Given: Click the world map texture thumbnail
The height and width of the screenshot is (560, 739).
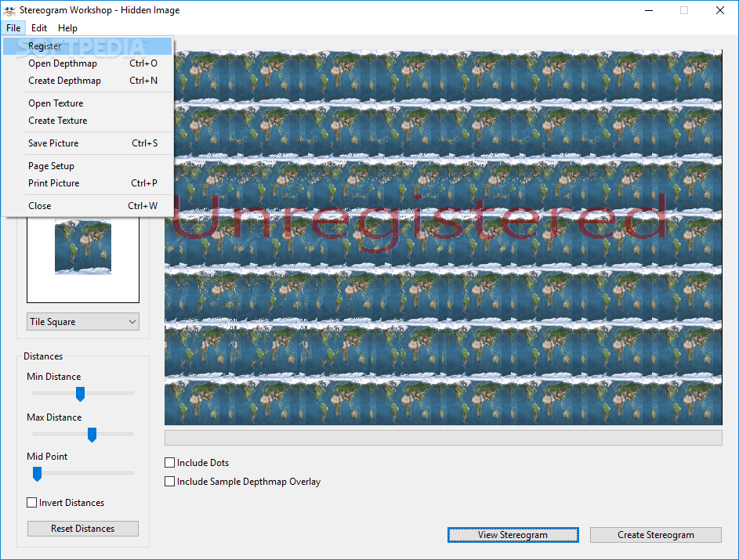Looking at the screenshot, I should 83,247.
